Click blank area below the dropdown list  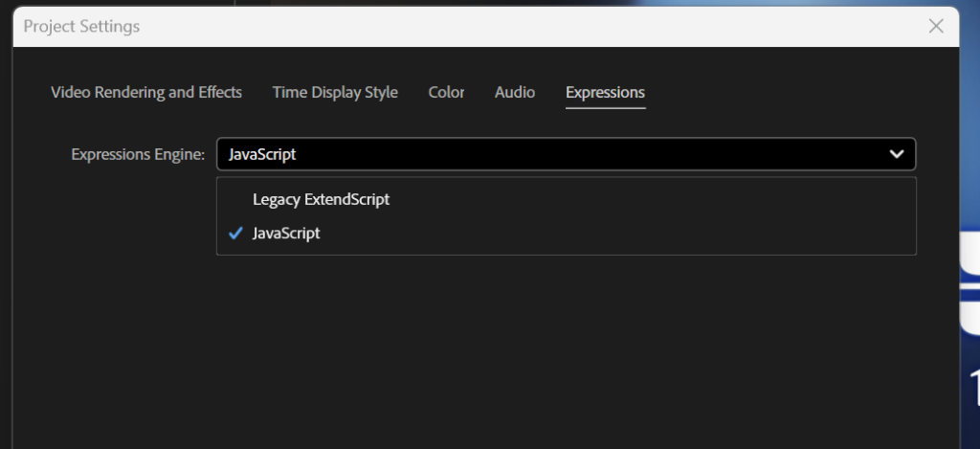tap(565, 345)
